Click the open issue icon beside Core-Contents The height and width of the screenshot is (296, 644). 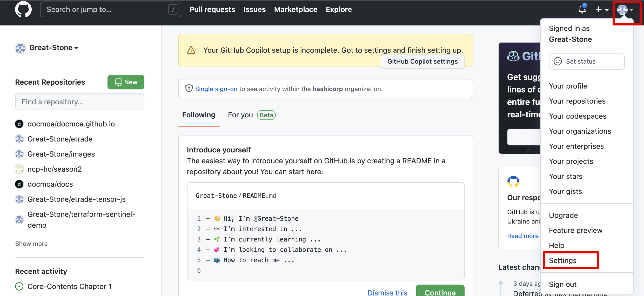pyautogui.click(x=19, y=286)
